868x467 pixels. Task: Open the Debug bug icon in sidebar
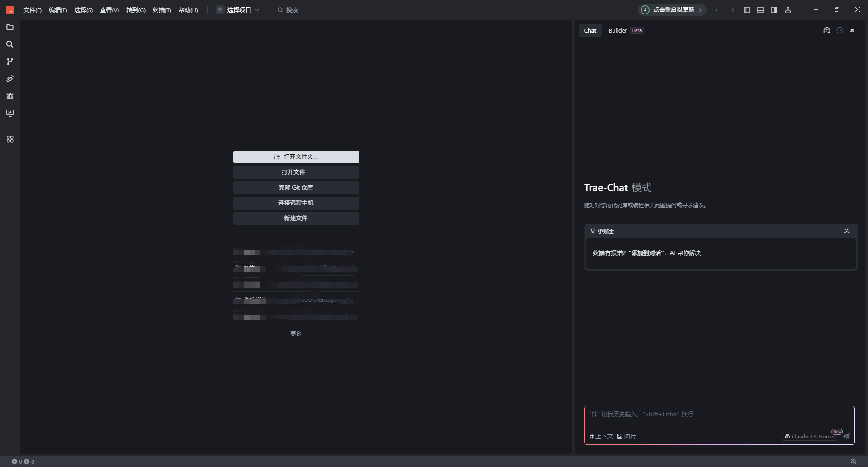coord(10,96)
